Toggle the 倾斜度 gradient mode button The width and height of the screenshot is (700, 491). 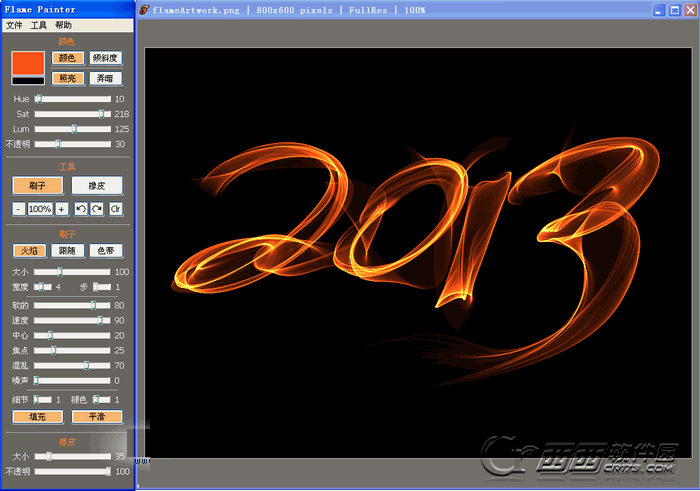click(105, 58)
